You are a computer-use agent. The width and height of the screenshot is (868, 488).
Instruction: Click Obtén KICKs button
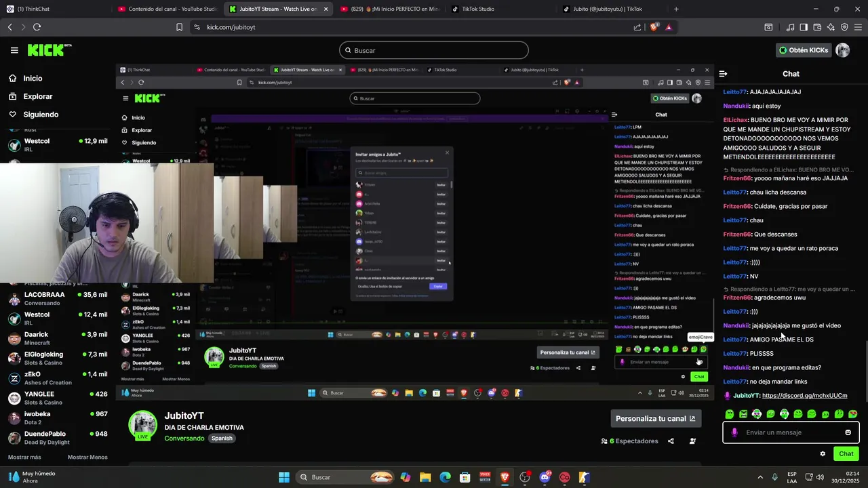point(804,50)
